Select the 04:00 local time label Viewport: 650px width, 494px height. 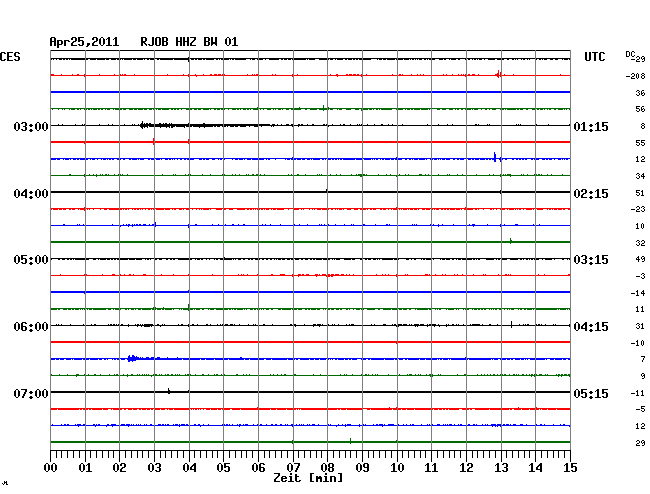[31, 194]
